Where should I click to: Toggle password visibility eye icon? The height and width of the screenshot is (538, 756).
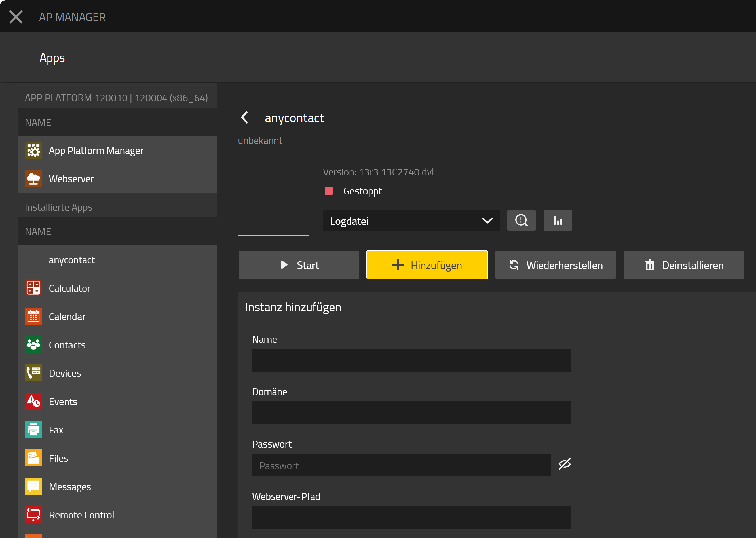click(x=564, y=464)
